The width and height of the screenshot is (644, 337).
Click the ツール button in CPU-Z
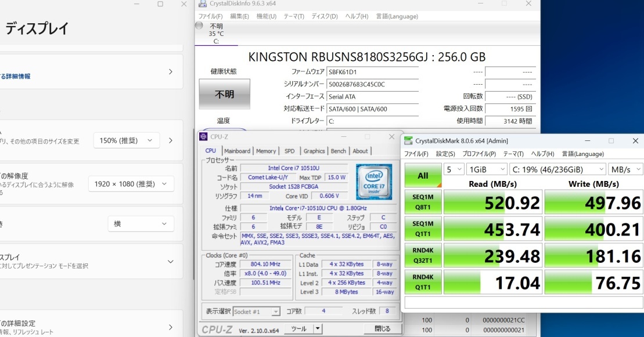[x=298, y=329]
